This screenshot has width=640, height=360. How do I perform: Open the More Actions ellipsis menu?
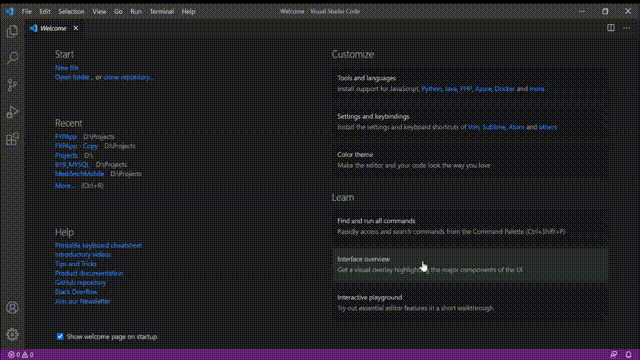click(627, 28)
